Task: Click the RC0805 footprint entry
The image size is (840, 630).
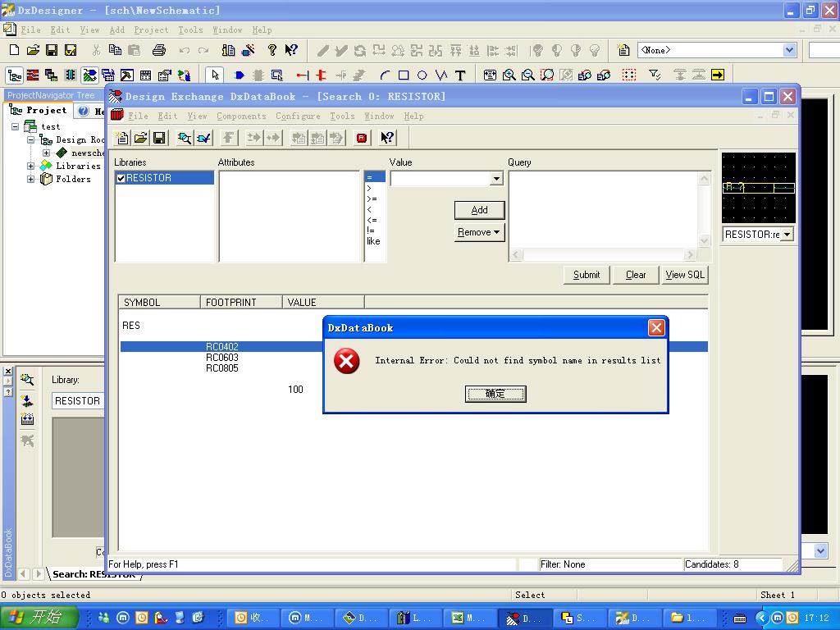Action: click(x=221, y=368)
